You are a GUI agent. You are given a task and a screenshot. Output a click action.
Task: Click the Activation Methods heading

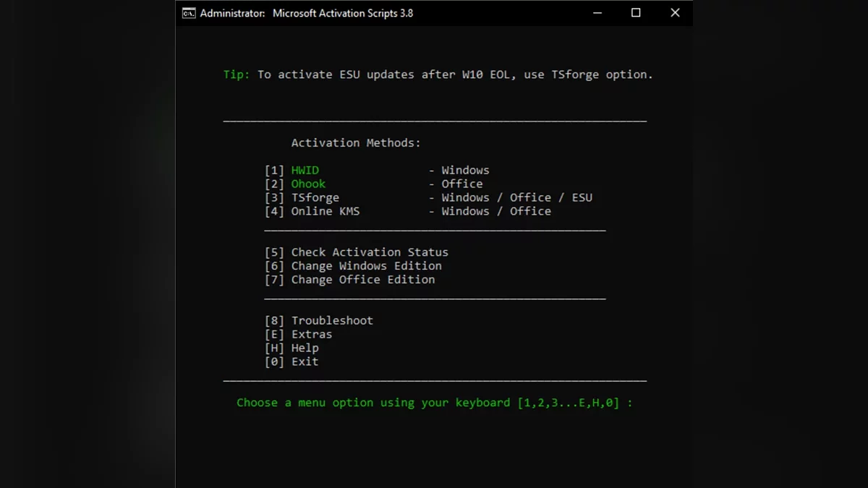click(356, 143)
